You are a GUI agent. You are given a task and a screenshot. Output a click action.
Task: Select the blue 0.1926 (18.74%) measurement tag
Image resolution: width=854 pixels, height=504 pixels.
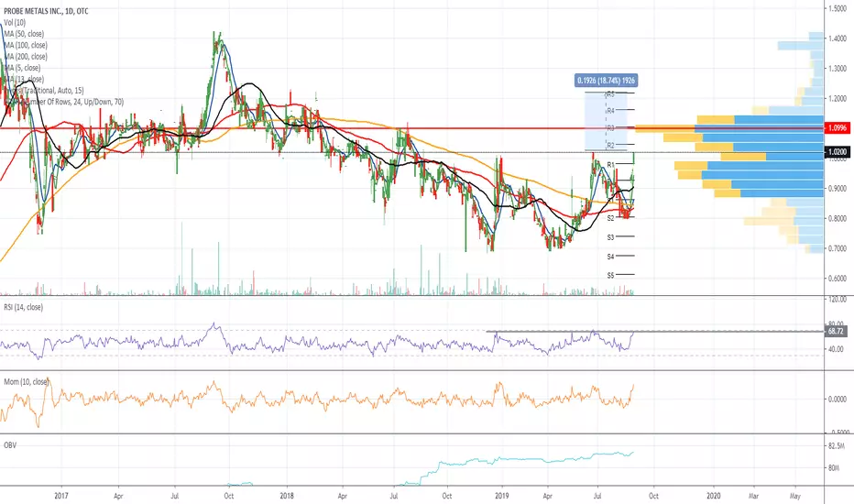(607, 81)
